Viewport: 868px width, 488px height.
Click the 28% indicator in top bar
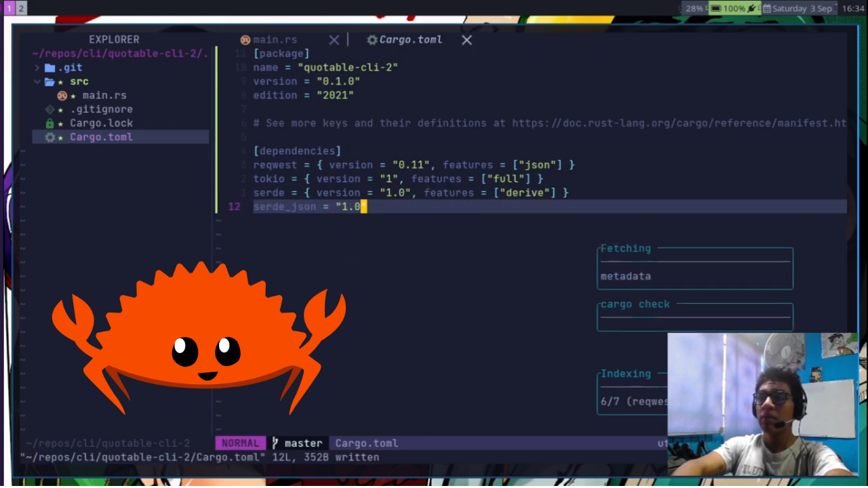pos(694,8)
